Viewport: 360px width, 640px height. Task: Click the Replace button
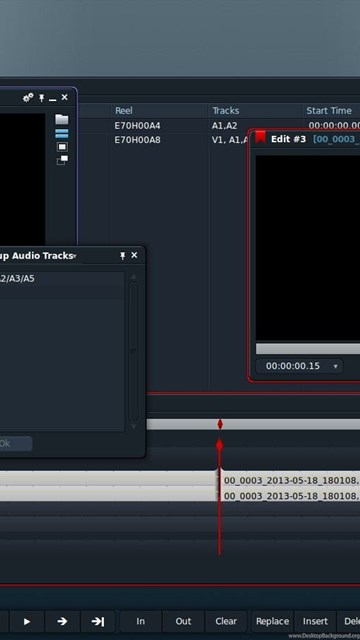click(272, 621)
